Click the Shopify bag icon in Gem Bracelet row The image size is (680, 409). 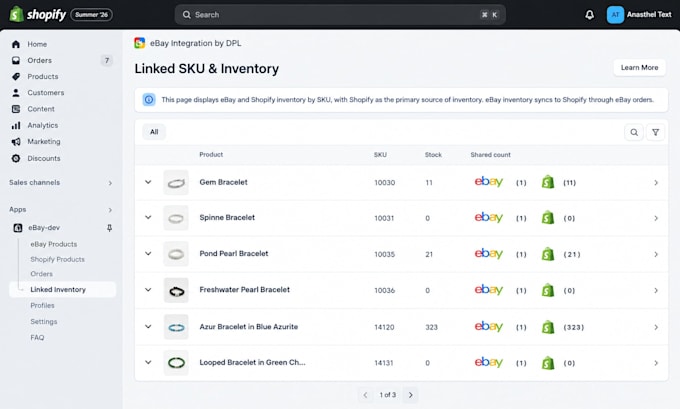tap(548, 182)
